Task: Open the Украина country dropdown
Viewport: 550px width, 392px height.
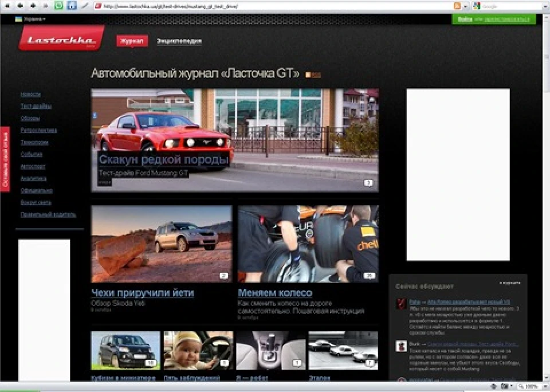Action: click(34, 19)
